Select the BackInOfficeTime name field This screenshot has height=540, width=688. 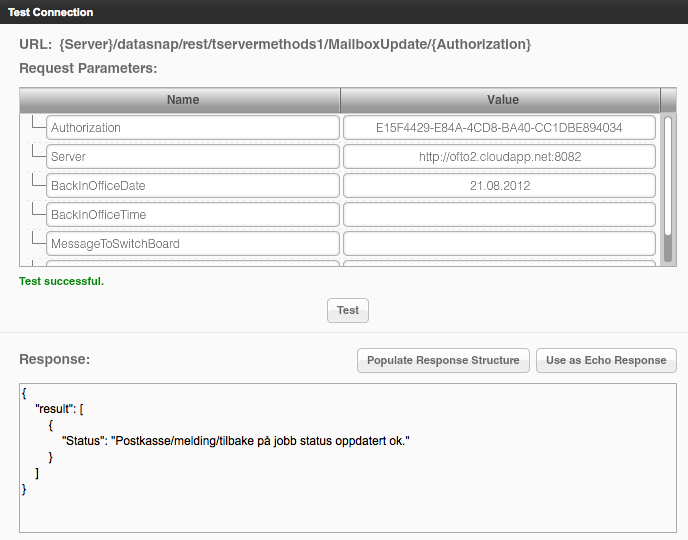(x=192, y=215)
